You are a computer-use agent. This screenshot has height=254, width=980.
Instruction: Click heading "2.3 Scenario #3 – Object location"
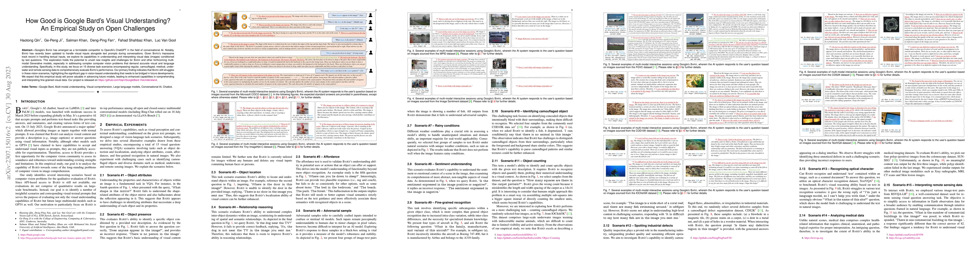236,172
